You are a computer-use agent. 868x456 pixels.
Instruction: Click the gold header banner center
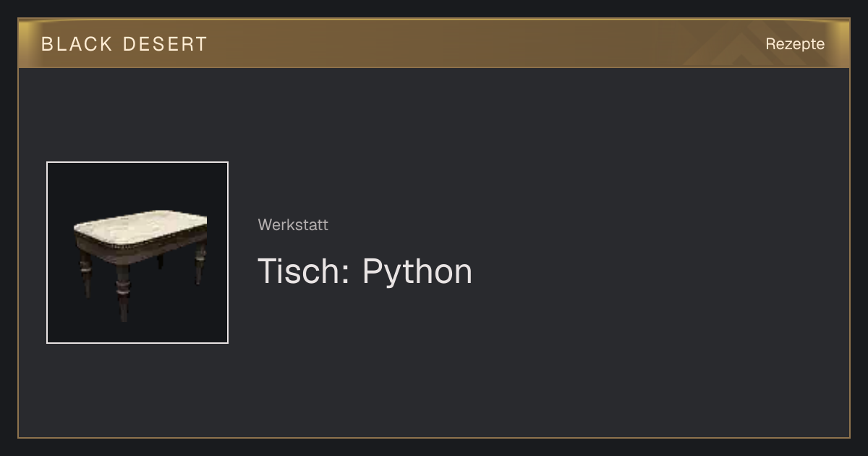(434, 43)
